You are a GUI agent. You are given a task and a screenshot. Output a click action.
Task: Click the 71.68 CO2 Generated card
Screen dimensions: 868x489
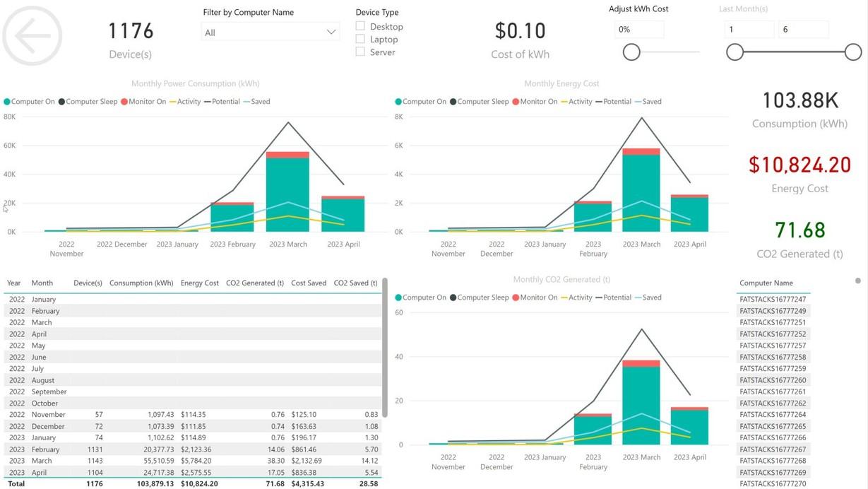click(799, 239)
